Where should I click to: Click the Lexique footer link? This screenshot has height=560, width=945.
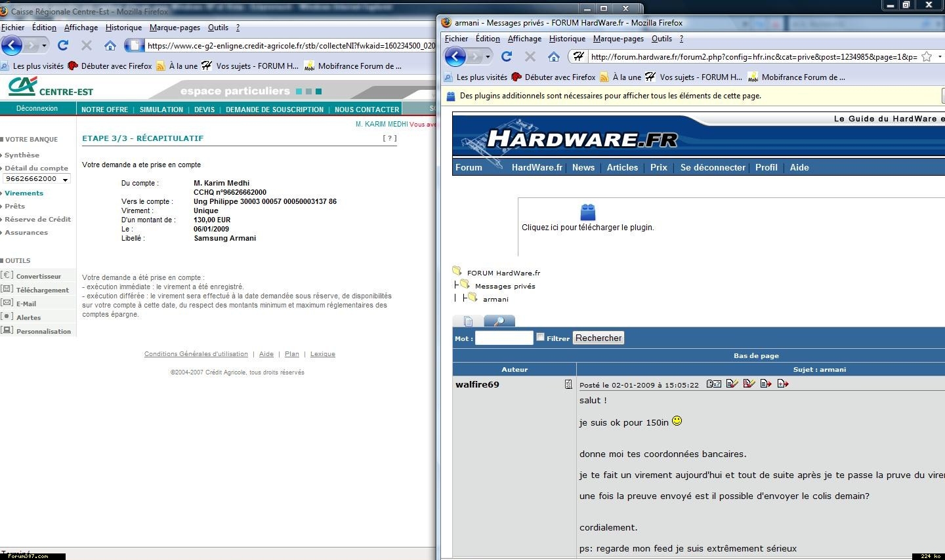pyautogui.click(x=322, y=354)
